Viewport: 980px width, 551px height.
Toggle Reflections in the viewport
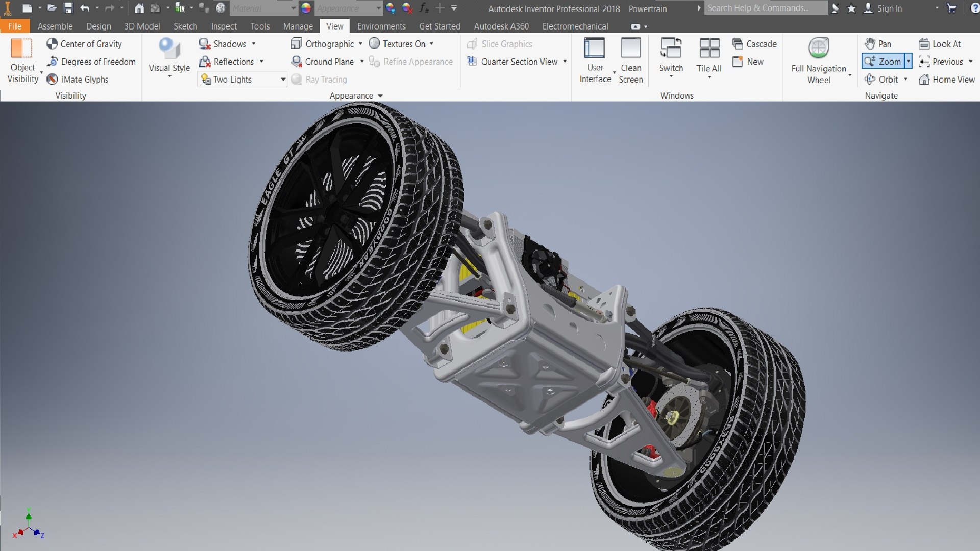pyautogui.click(x=227, y=62)
